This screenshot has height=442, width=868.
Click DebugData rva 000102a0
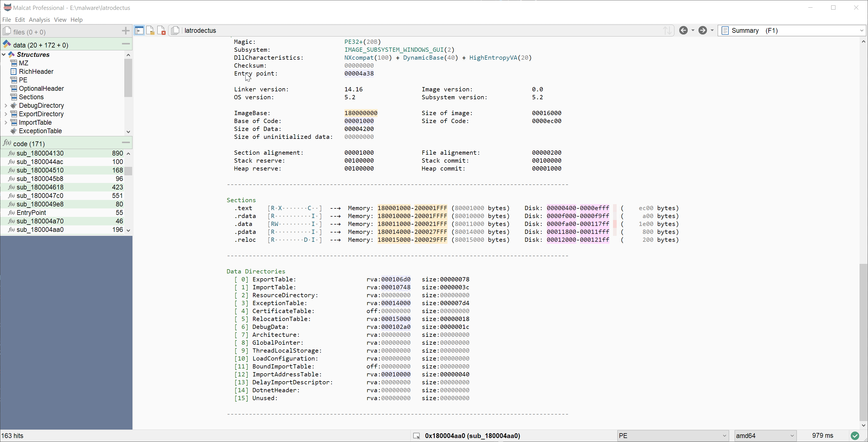tap(396, 327)
